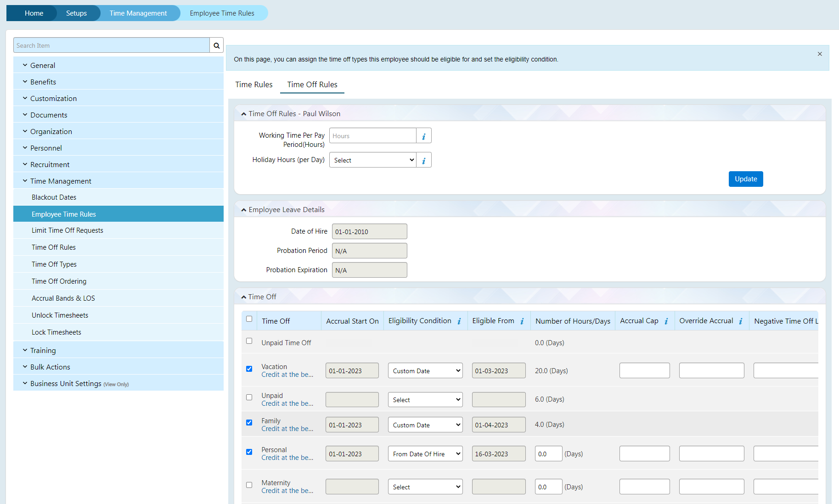Click the info icon next to Holiday Hours dropdown
The image size is (839, 504).
pyautogui.click(x=423, y=160)
